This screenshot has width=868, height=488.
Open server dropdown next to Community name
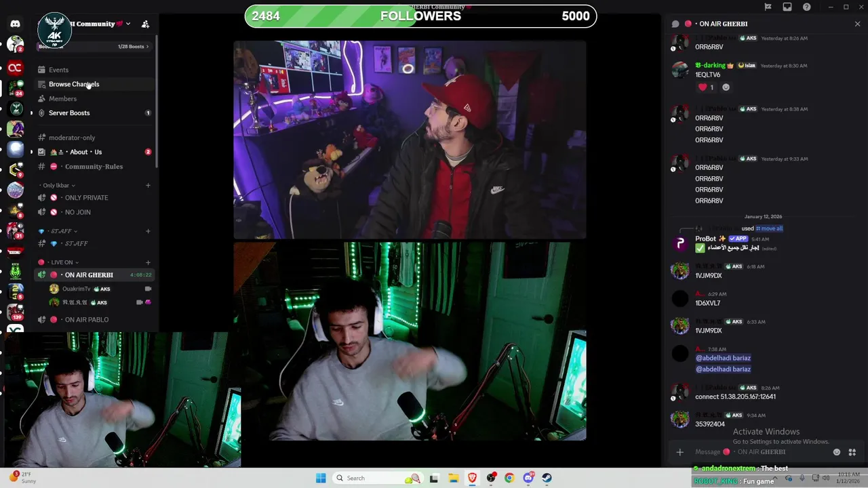[x=127, y=24]
